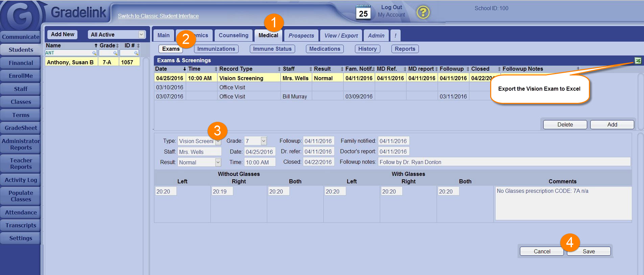This screenshot has height=275, width=644.
Task: Open the Result dropdown showing Normal
Action: click(x=218, y=162)
